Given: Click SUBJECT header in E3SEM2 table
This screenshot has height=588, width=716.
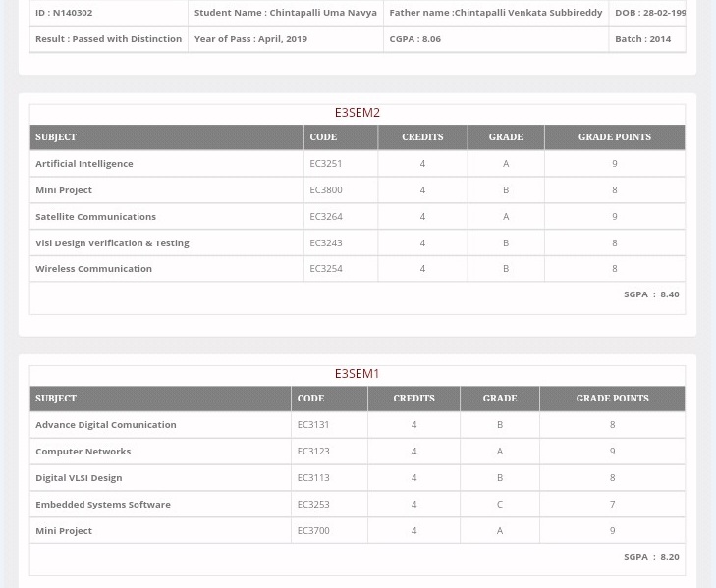Looking at the screenshot, I should click(167, 137).
